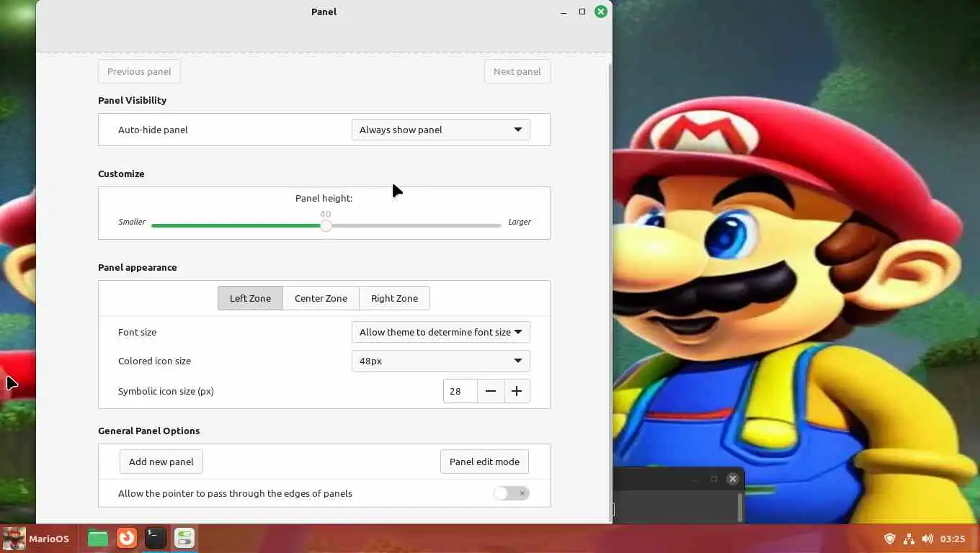Close the dark background window
This screenshot has width=980, height=553.
(x=733, y=479)
